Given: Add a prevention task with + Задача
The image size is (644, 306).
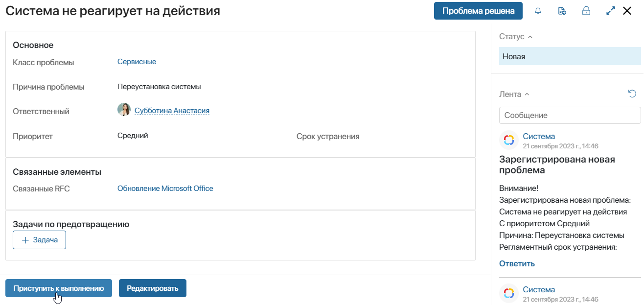Looking at the screenshot, I should tap(39, 240).
